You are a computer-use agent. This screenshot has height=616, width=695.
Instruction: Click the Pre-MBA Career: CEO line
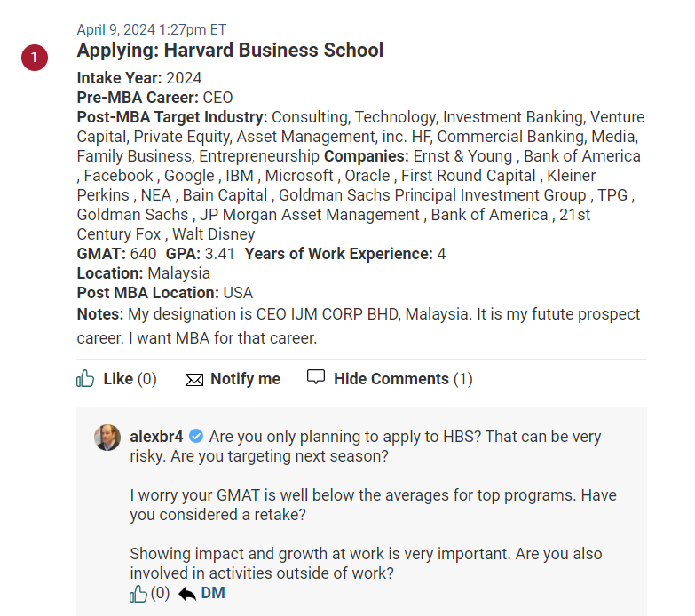(x=155, y=98)
